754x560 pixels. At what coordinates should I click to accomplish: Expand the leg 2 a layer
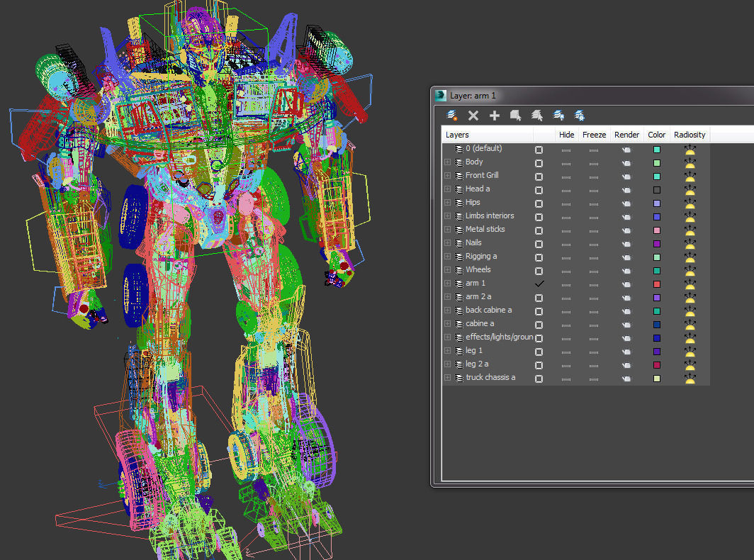(448, 364)
